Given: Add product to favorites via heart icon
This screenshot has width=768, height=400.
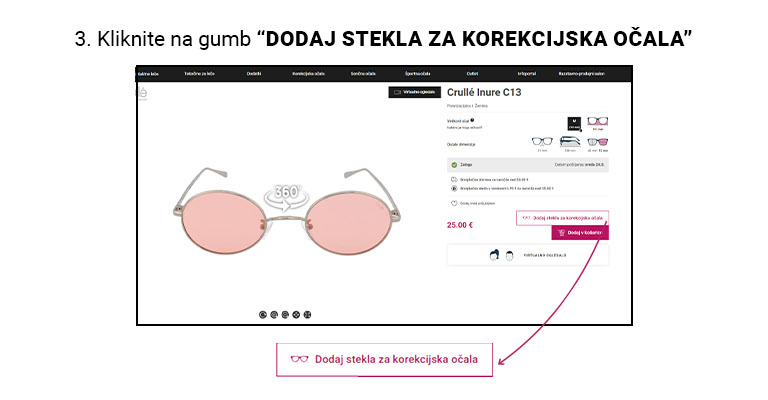Looking at the screenshot, I should coord(454,203).
